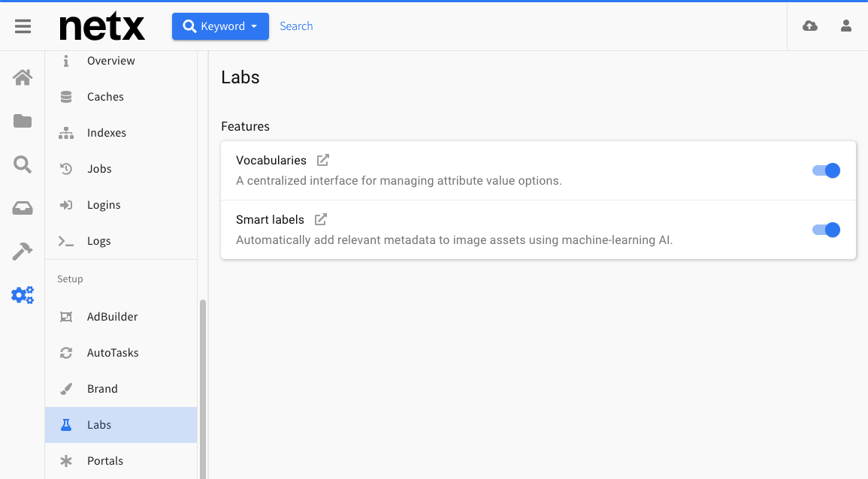Select Indexes in the side menu
This screenshot has width=868, height=479.
121,133
